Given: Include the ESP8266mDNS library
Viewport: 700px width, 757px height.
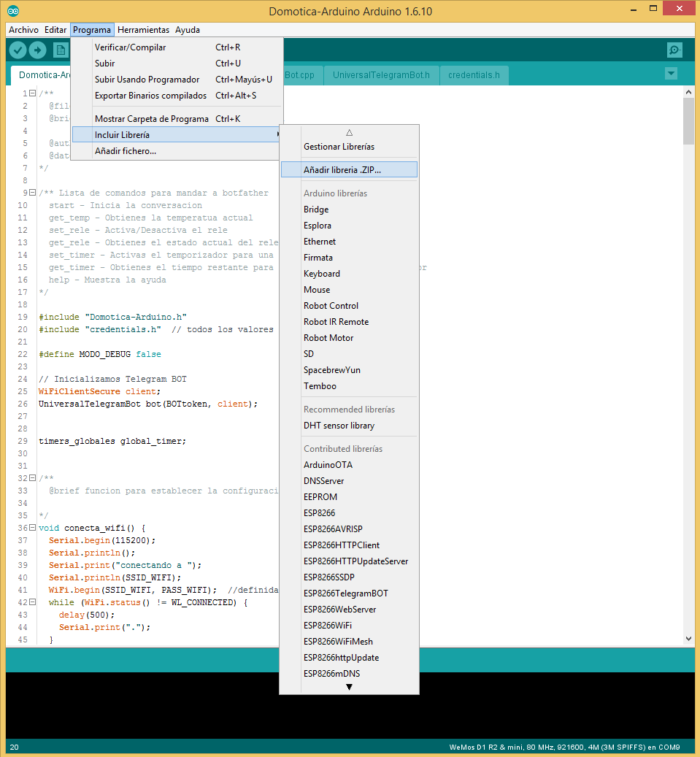Looking at the screenshot, I should click(x=349, y=673).
